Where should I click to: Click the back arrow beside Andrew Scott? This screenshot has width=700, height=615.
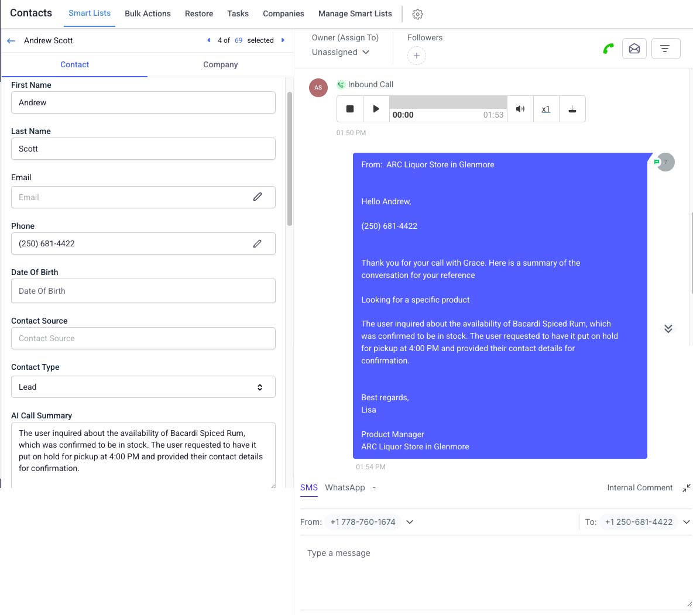coord(11,40)
